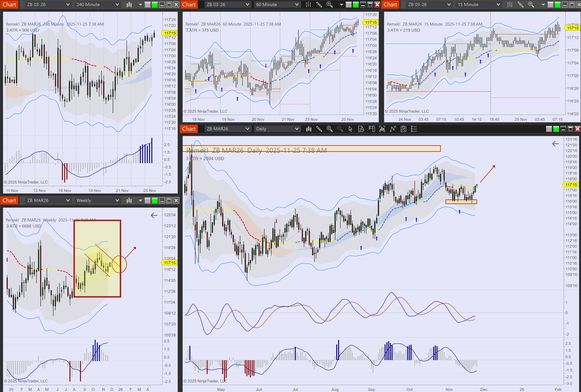Click 117'15 price marker on Daily price axis
The width and height of the screenshot is (581, 392).
click(x=571, y=185)
